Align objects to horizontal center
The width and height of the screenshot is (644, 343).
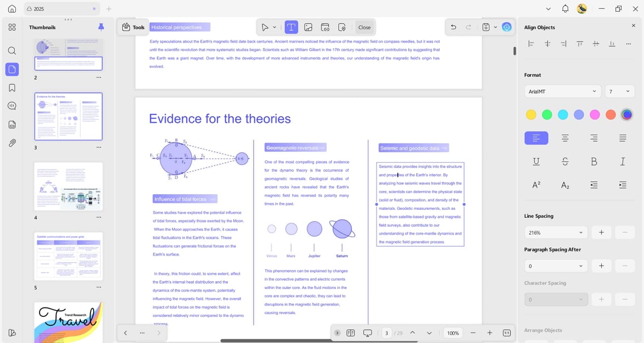[547, 44]
